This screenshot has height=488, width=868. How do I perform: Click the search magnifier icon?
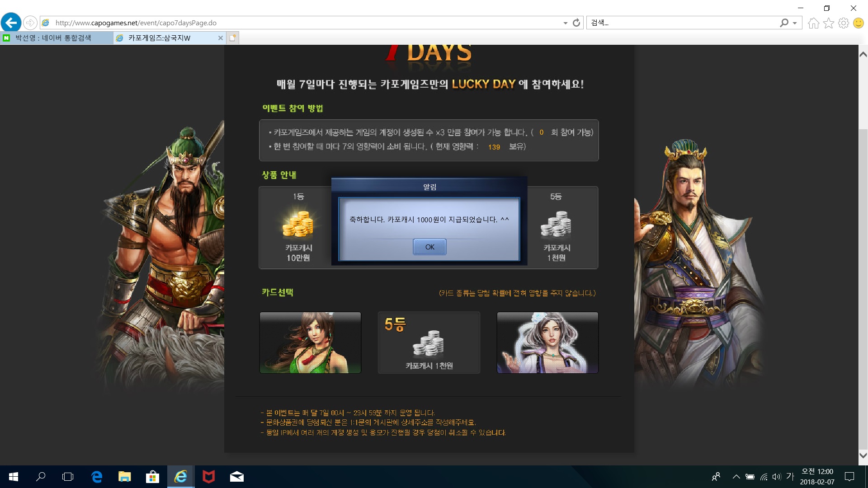point(784,23)
